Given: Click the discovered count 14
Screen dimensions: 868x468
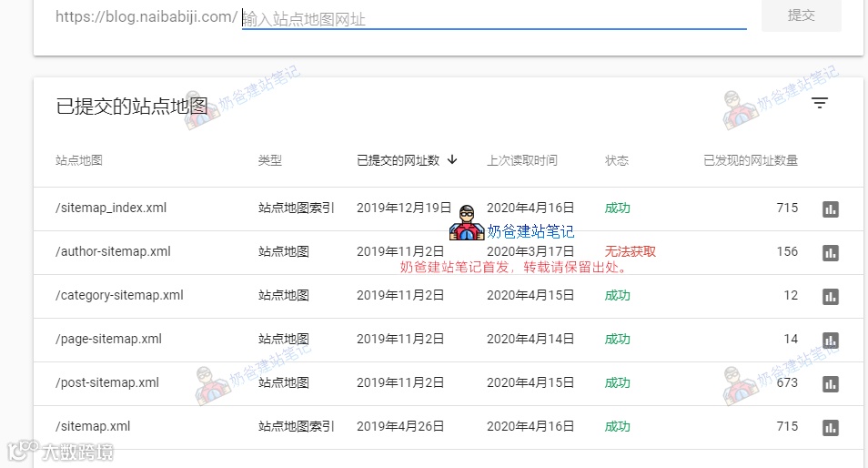Looking at the screenshot, I should pos(791,339).
